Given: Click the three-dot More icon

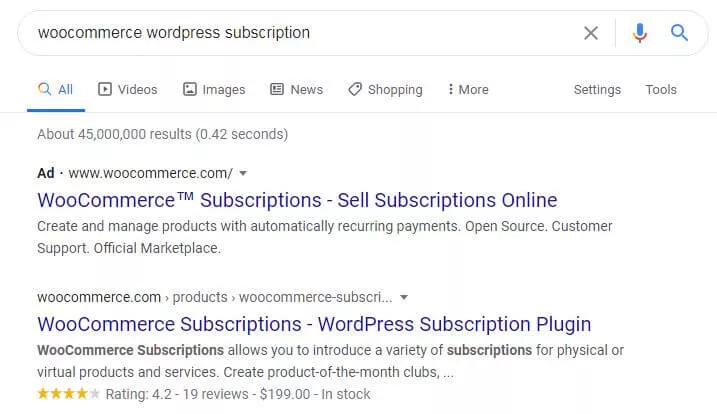Looking at the screenshot, I should click(x=451, y=89).
